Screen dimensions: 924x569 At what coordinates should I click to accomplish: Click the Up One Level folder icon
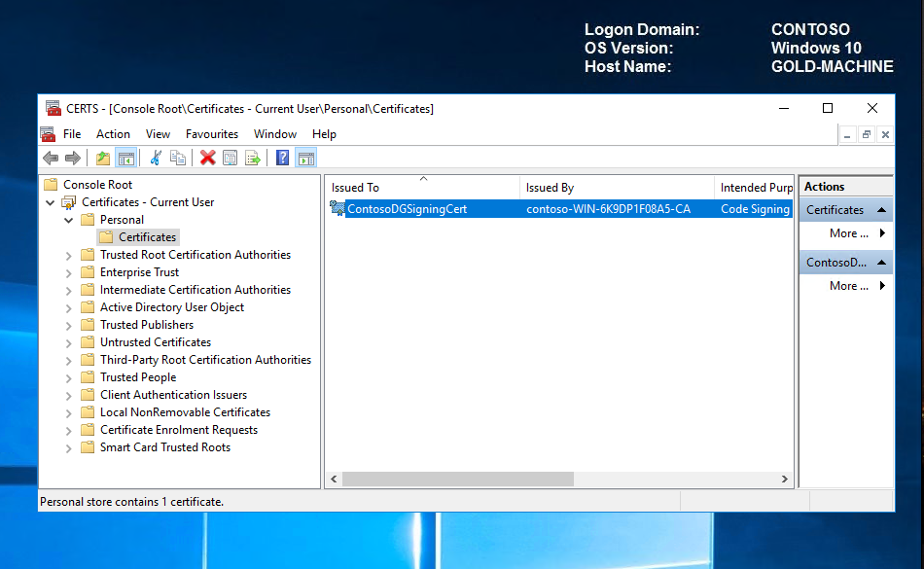tap(103, 158)
